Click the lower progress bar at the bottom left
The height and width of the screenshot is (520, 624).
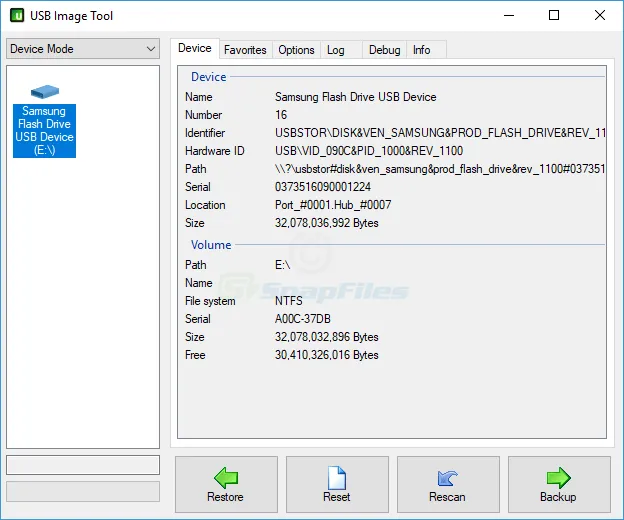pos(83,491)
